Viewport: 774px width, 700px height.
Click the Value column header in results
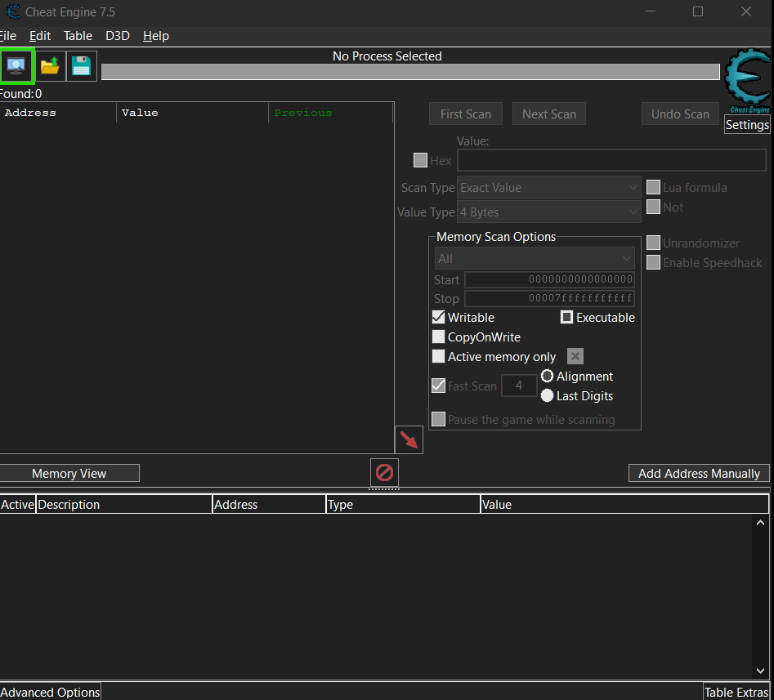pos(193,113)
